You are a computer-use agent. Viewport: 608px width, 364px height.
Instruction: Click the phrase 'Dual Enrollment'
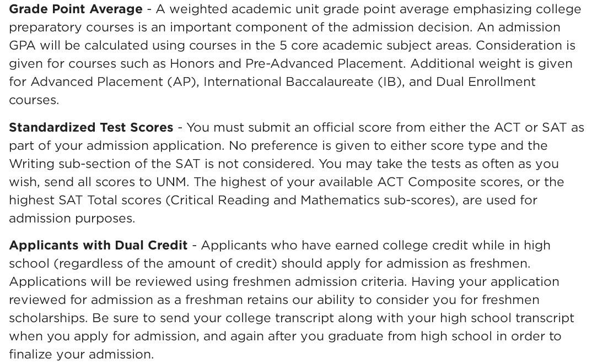pyautogui.click(x=486, y=82)
